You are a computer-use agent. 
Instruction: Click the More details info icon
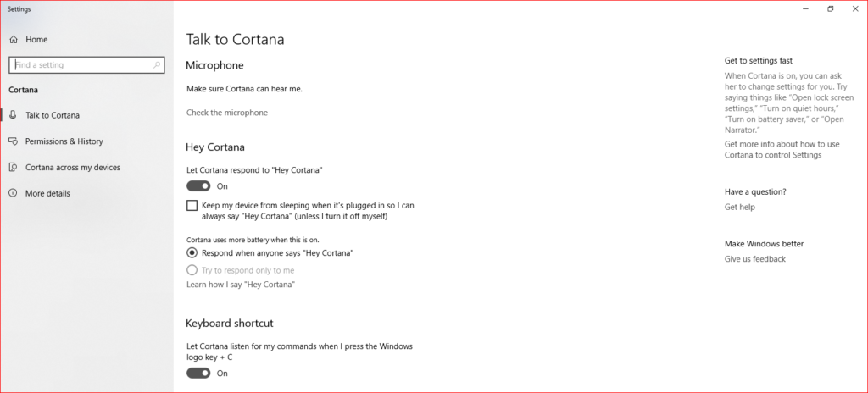(14, 193)
